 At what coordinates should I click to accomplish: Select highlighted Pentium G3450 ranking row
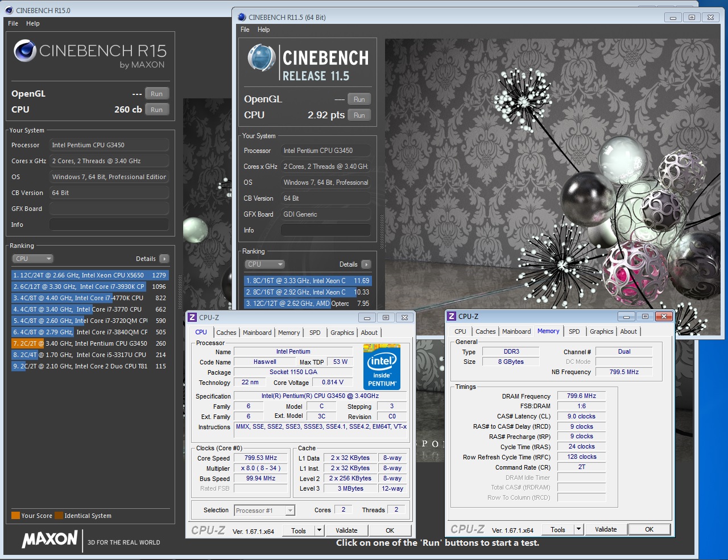90,343
